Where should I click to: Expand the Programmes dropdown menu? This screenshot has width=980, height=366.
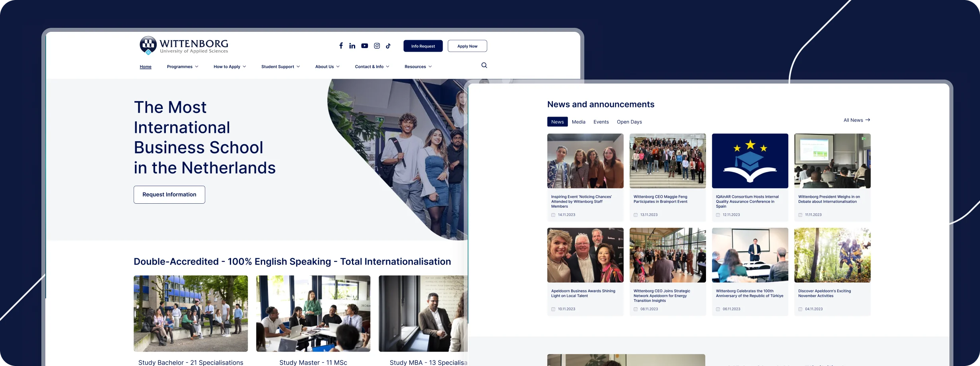point(182,67)
